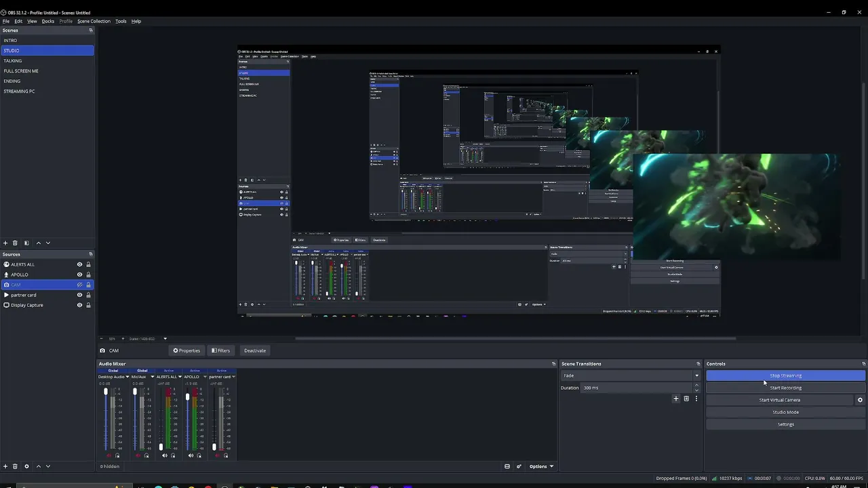The image size is (868, 488).
Task: Open Filters for the CAM source
Action: tap(220, 350)
